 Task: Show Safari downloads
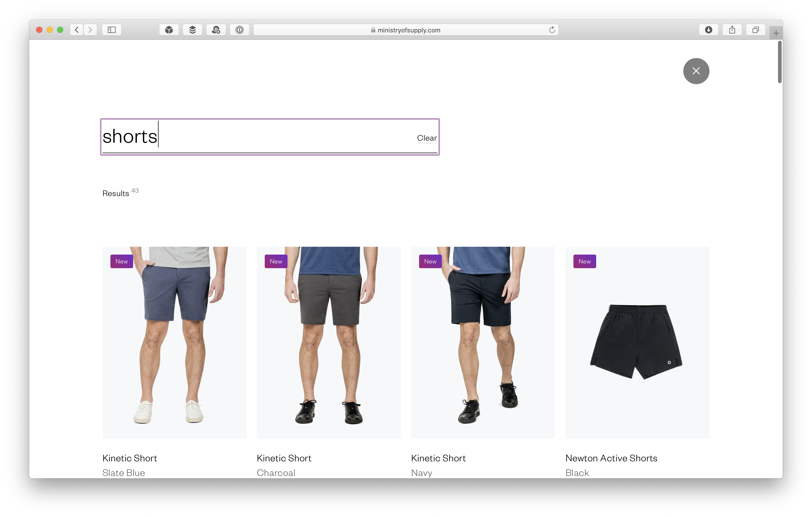708,30
